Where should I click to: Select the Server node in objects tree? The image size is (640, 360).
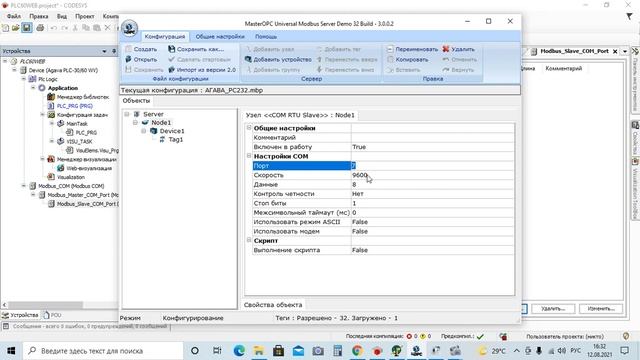pos(153,114)
